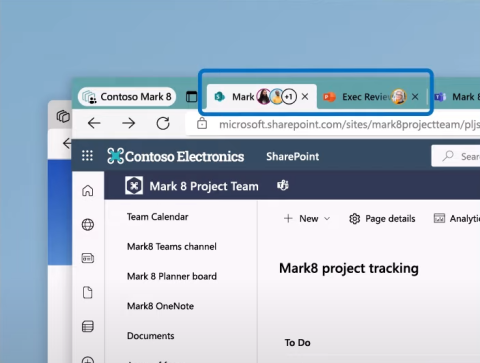Go back with the browser back arrow

94,123
